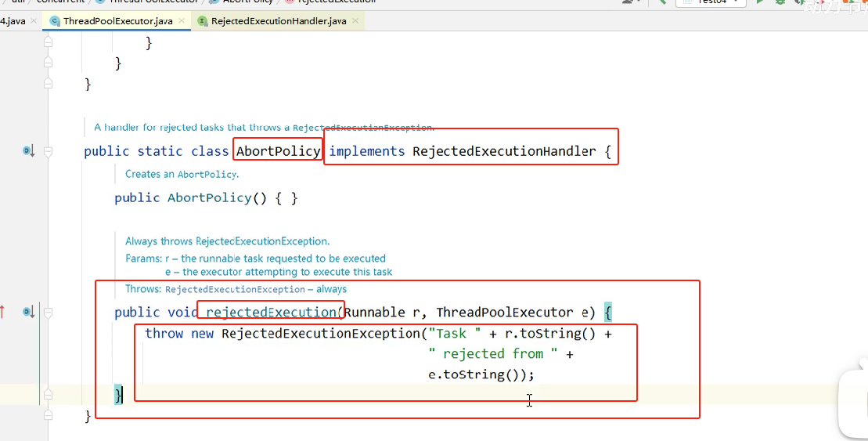This screenshot has width=868, height=441.
Task: Click the AbortPolicy() constructor name
Action: pyautogui.click(x=210, y=198)
